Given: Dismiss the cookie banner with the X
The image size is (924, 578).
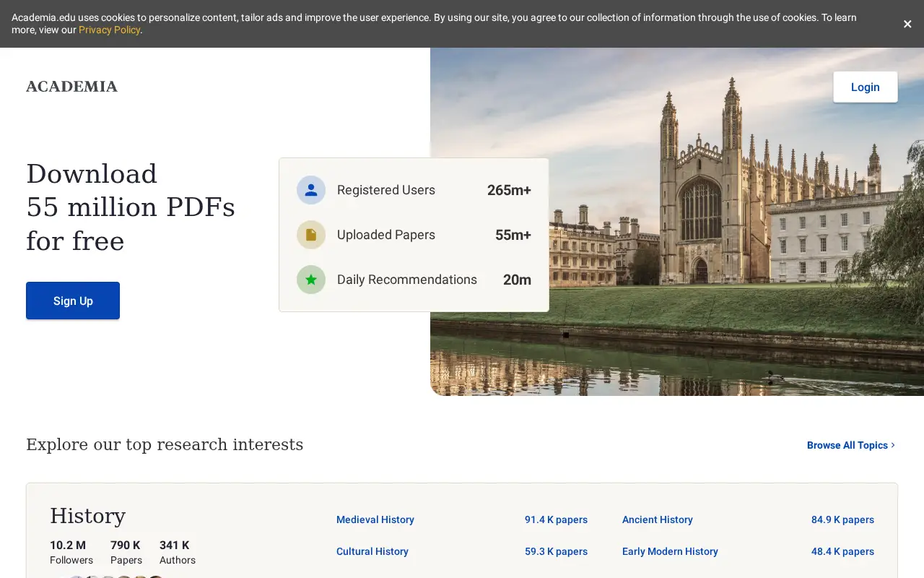Looking at the screenshot, I should 907,24.
